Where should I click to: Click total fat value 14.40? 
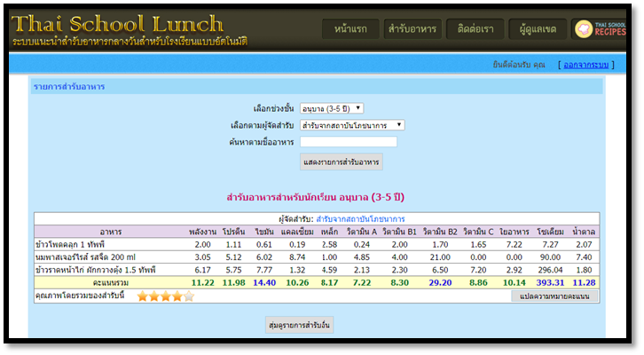click(264, 283)
